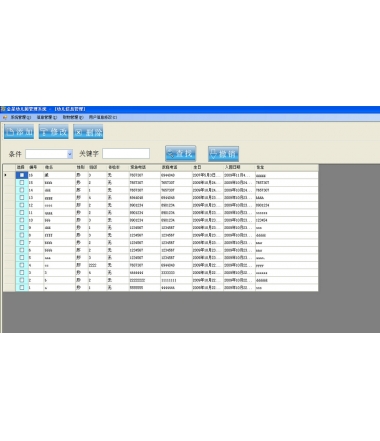The image size is (380, 441).
Task: Click the 删除 (delete) button with X icon
Action: (88, 132)
